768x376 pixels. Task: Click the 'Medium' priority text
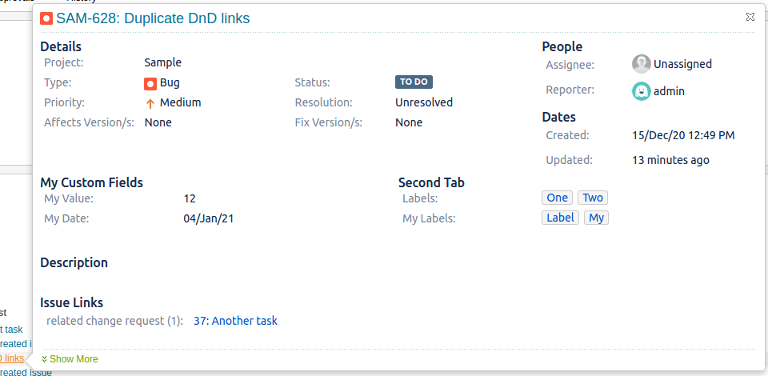click(180, 103)
